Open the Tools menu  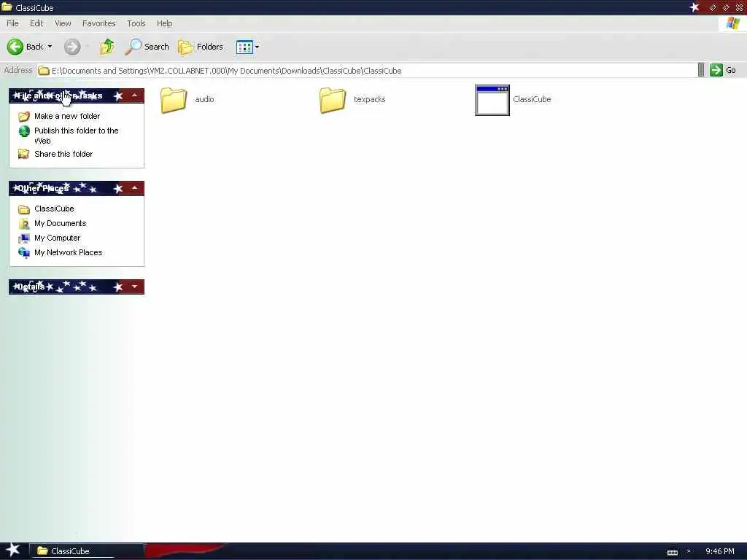tap(136, 23)
